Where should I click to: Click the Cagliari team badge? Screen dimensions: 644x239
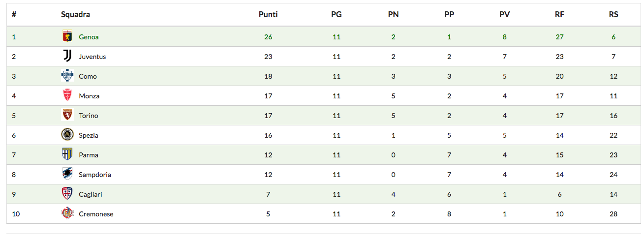tap(67, 194)
